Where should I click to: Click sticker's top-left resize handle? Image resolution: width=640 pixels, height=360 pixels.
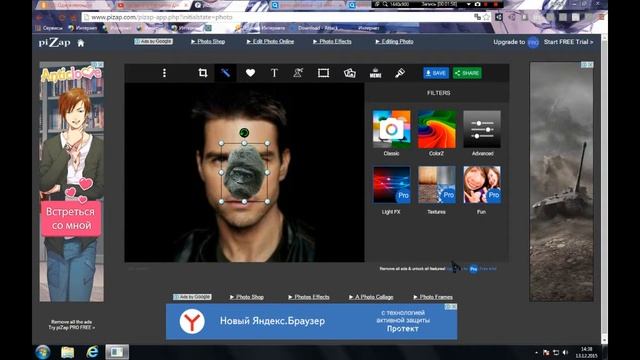pos(221,143)
